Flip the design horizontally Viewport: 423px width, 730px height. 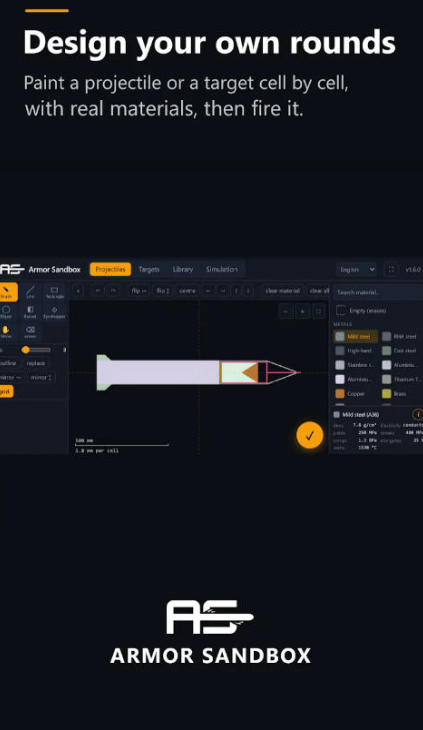point(139,291)
